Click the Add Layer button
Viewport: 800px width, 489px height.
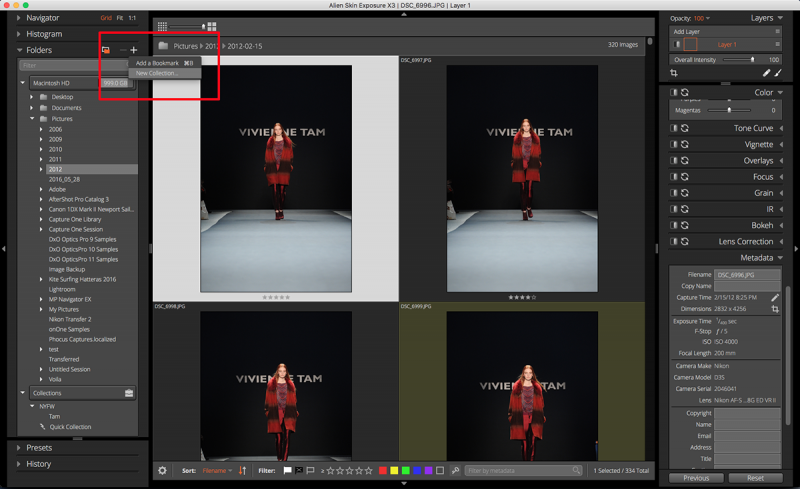pos(686,32)
